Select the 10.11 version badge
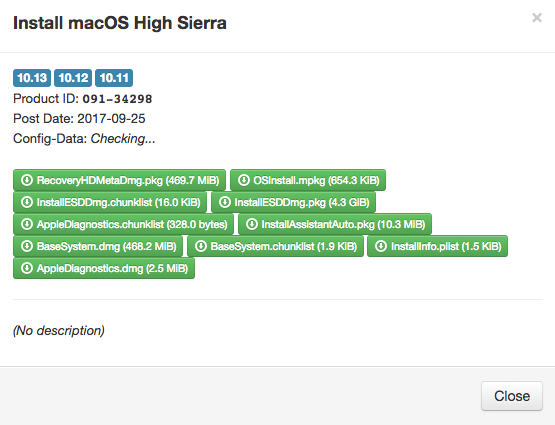This screenshot has height=425, width=555. click(x=114, y=78)
